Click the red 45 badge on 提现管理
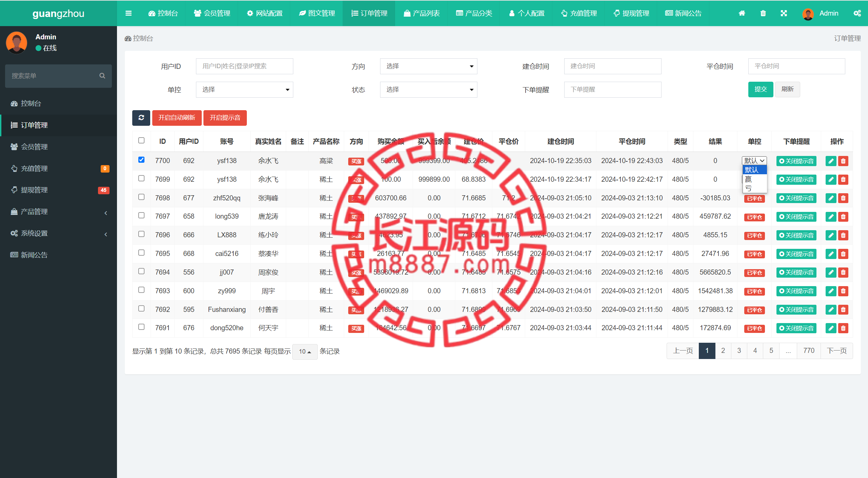The image size is (868, 478). click(x=103, y=190)
